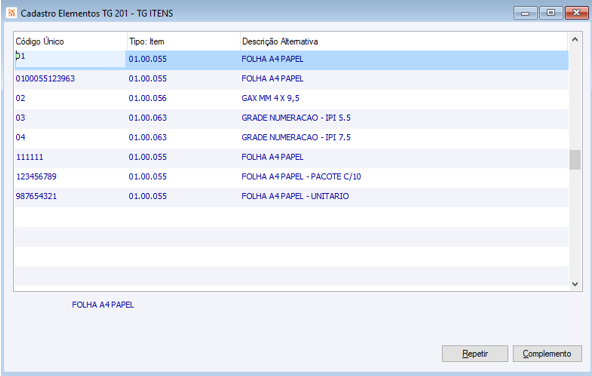Screen dimensions: 592x376
Task: Click 01.00.055 in the 987654321 row
Action: click(x=148, y=196)
